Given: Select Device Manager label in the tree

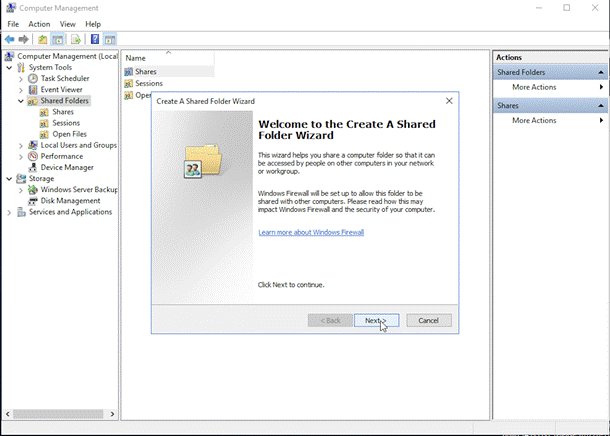Looking at the screenshot, I should [x=67, y=168].
